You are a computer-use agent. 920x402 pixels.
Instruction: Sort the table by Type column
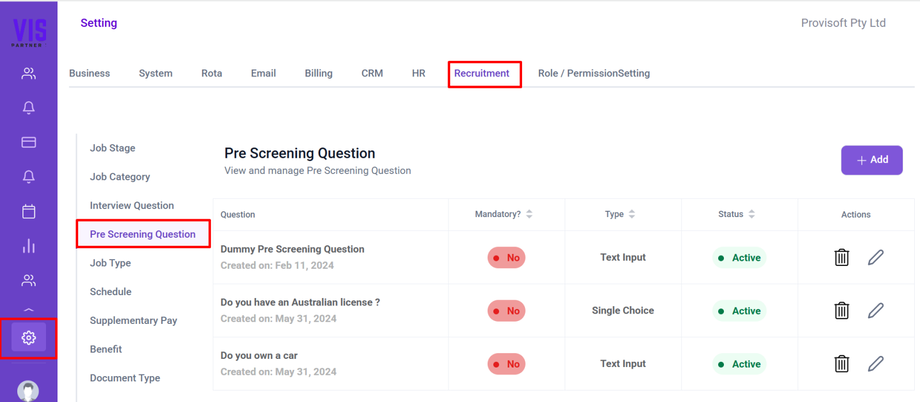pos(632,214)
